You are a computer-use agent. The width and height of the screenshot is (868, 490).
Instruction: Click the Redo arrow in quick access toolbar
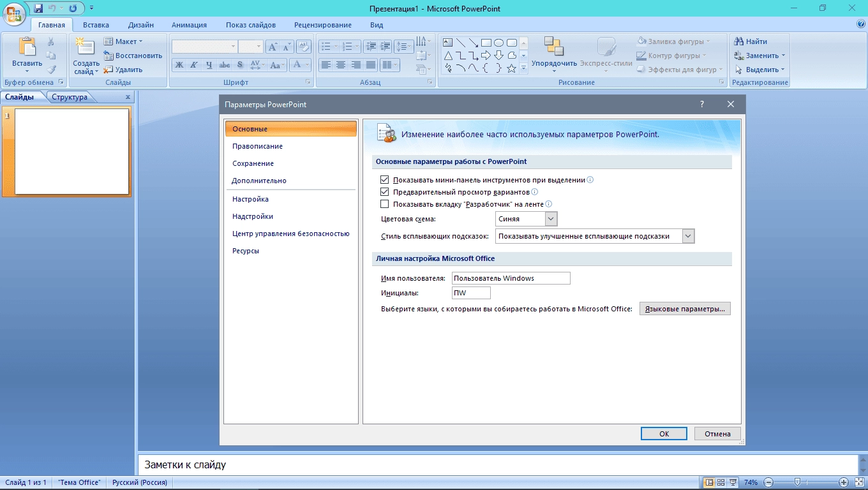pos(72,8)
